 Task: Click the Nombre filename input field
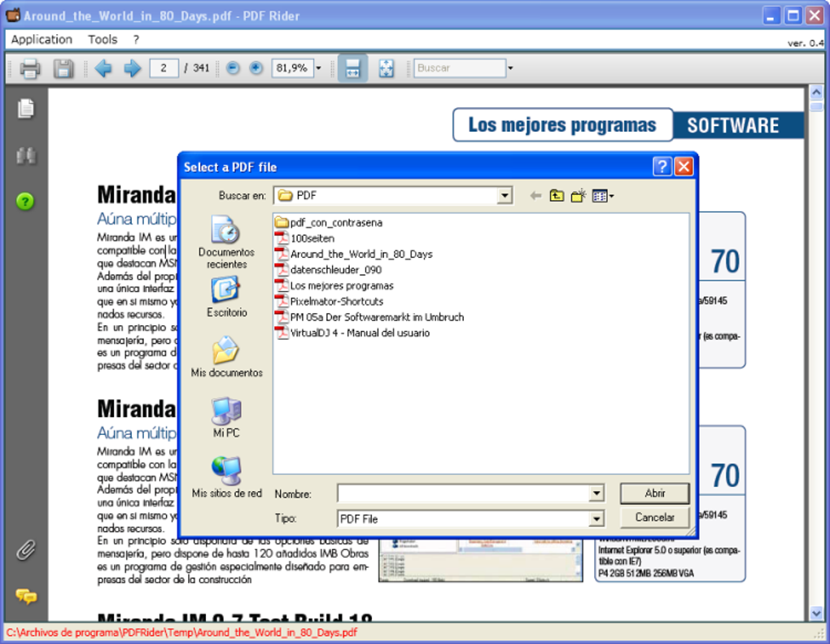[x=464, y=494]
